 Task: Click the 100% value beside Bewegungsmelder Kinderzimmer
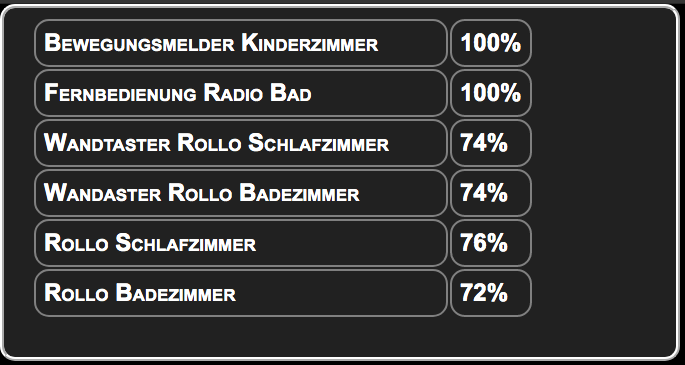coord(491,43)
